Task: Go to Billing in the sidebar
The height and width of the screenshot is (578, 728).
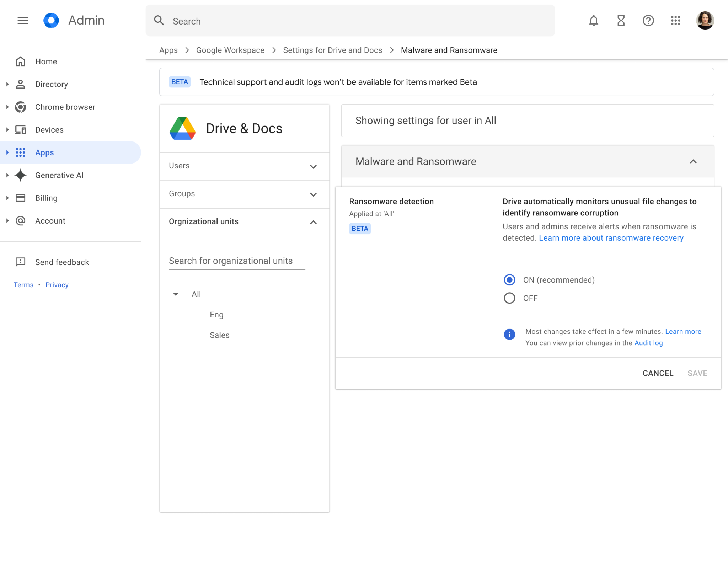Action: click(46, 198)
